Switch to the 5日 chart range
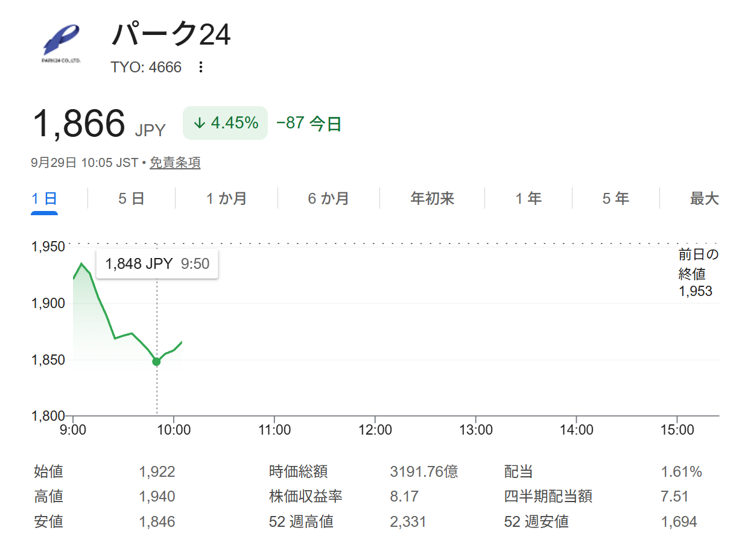Screen dimensions: 739x560 click(131, 198)
